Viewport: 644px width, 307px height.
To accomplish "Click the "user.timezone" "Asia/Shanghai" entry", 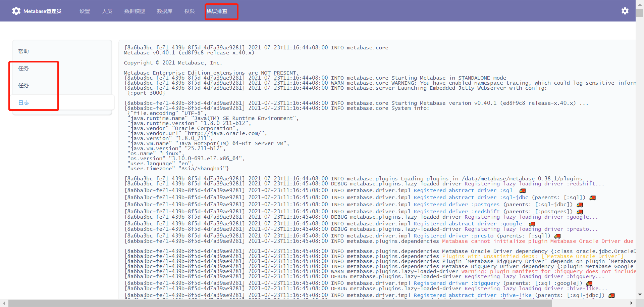I will pyautogui.click(x=178, y=169).
